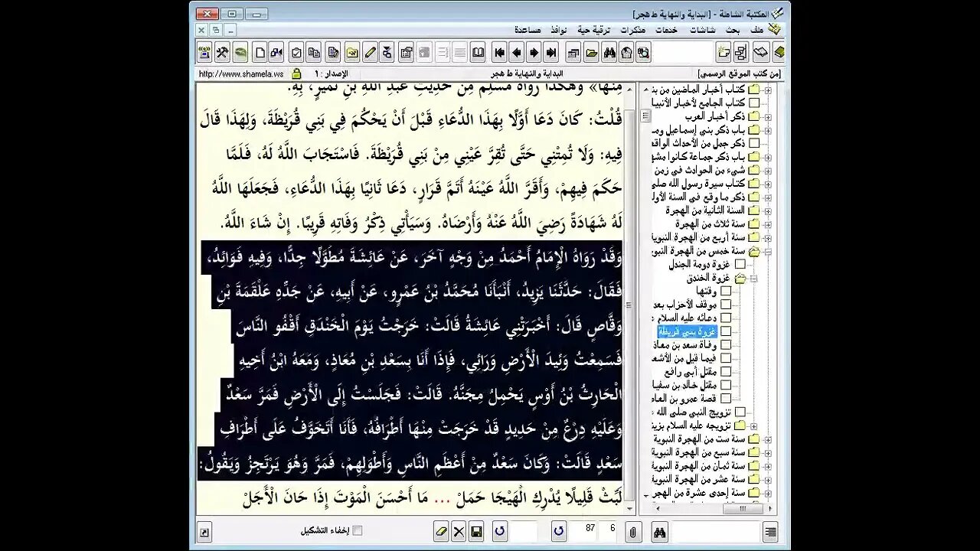Check the box beside غزوة دومة الجندل
This screenshot has height=551, width=980.
[x=740, y=264]
